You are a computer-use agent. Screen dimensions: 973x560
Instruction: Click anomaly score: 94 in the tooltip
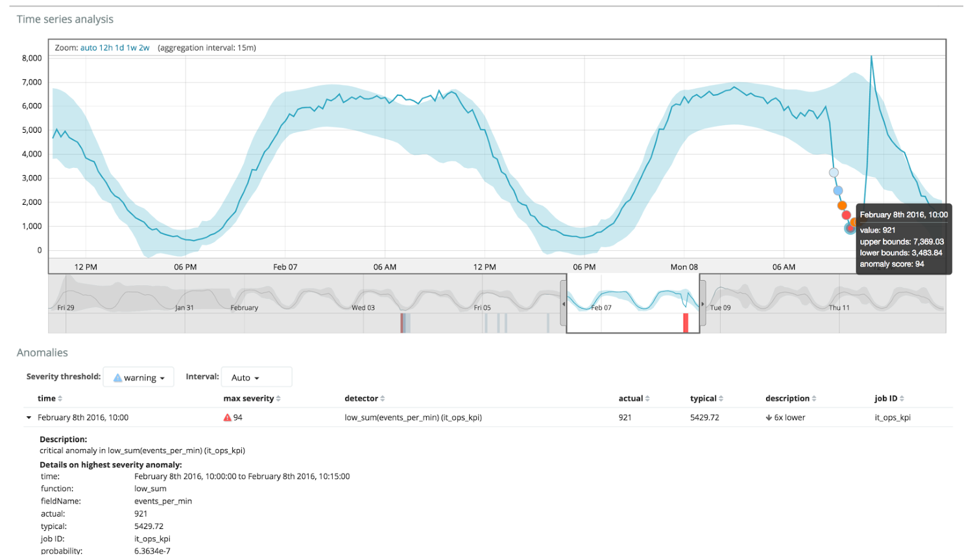pos(892,264)
